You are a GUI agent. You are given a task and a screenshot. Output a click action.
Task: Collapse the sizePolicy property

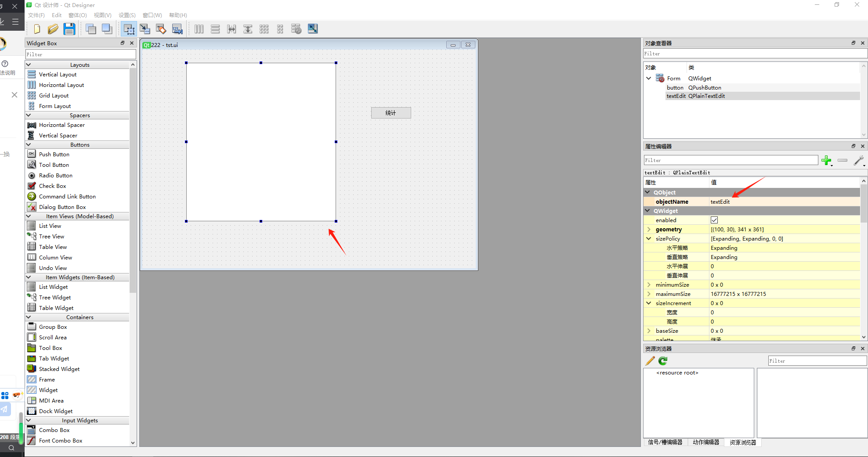(649, 238)
